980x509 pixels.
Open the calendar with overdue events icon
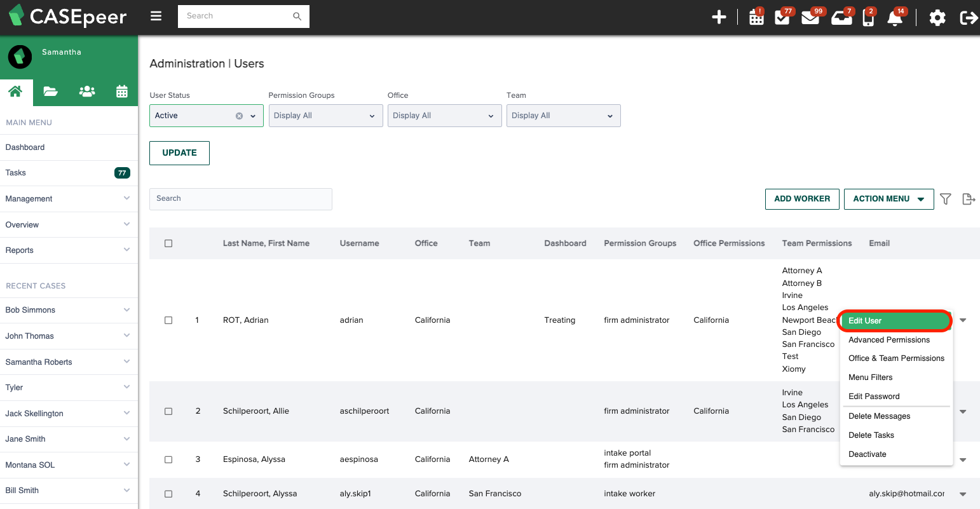(x=756, y=17)
